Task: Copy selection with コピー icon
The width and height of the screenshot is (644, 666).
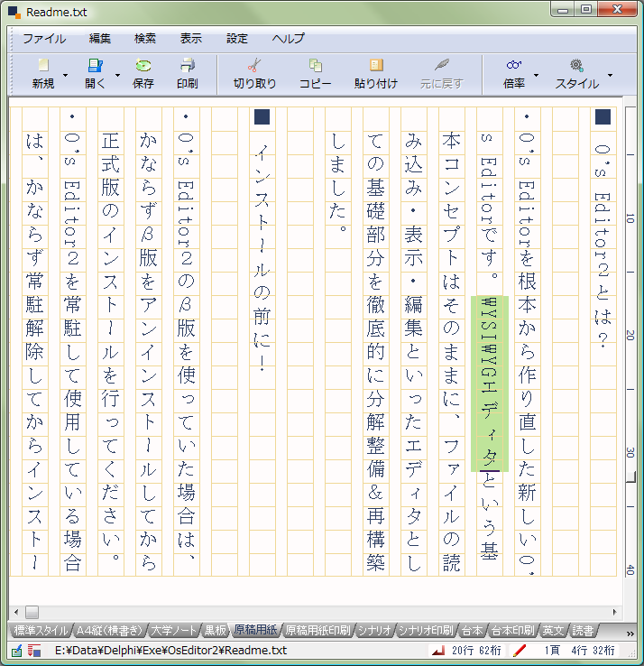Action: tap(316, 65)
